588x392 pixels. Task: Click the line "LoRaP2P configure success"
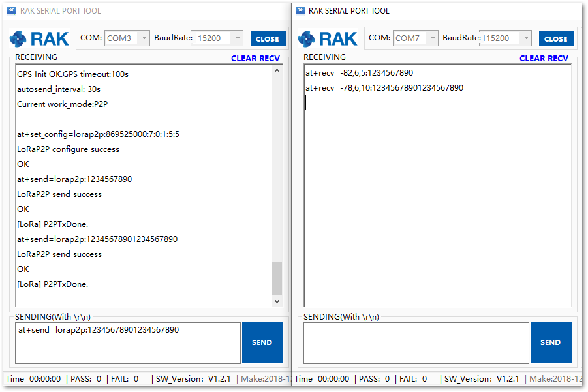click(x=69, y=149)
